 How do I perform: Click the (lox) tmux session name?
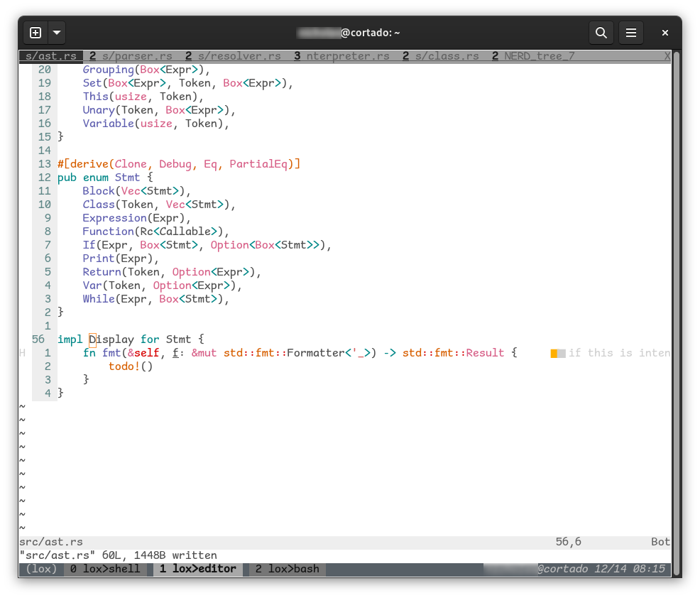pyautogui.click(x=41, y=569)
